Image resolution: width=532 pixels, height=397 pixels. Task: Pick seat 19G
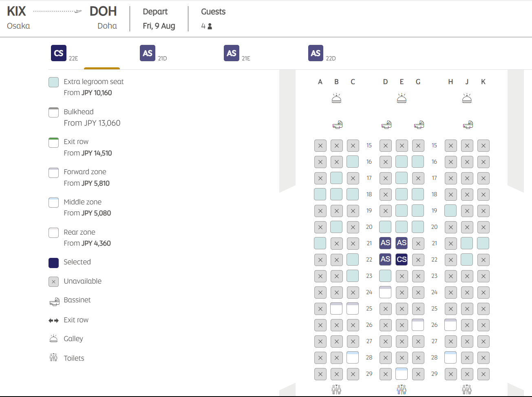(418, 211)
